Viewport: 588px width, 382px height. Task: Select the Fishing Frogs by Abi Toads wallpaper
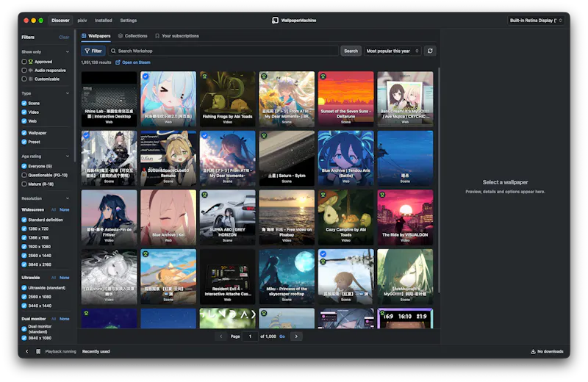click(x=228, y=99)
